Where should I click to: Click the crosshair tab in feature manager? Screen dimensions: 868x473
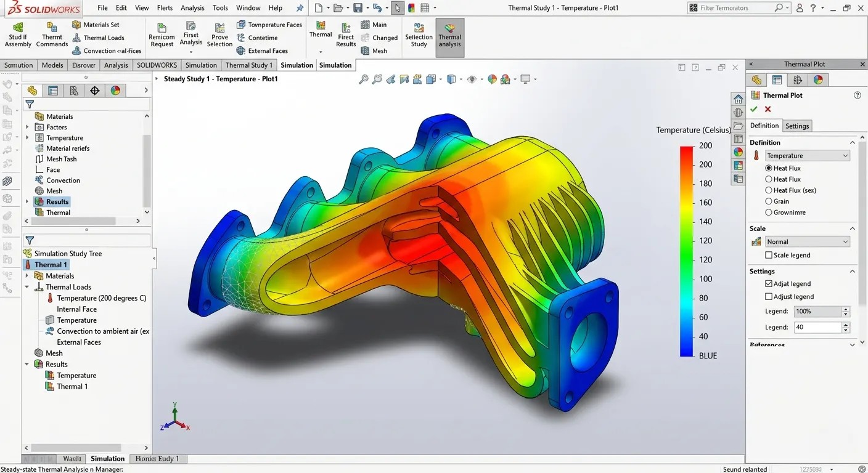[94, 91]
